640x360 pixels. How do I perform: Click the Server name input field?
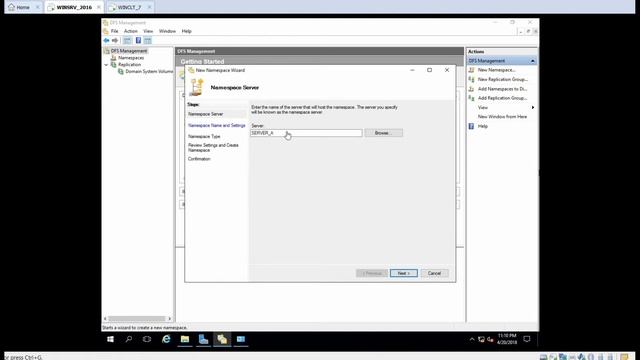[306, 133]
